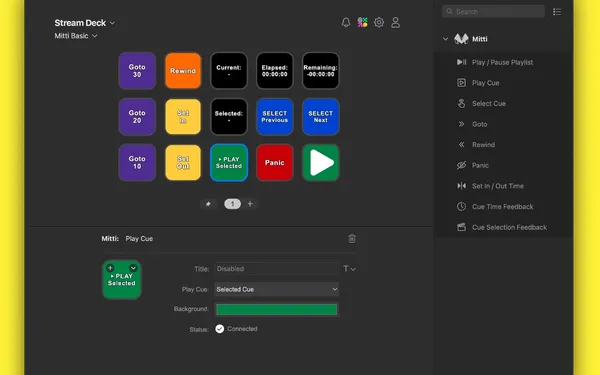Image resolution: width=600 pixels, height=375 pixels.
Task: Open the Mitti Basic profile dropdown
Action: point(76,36)
